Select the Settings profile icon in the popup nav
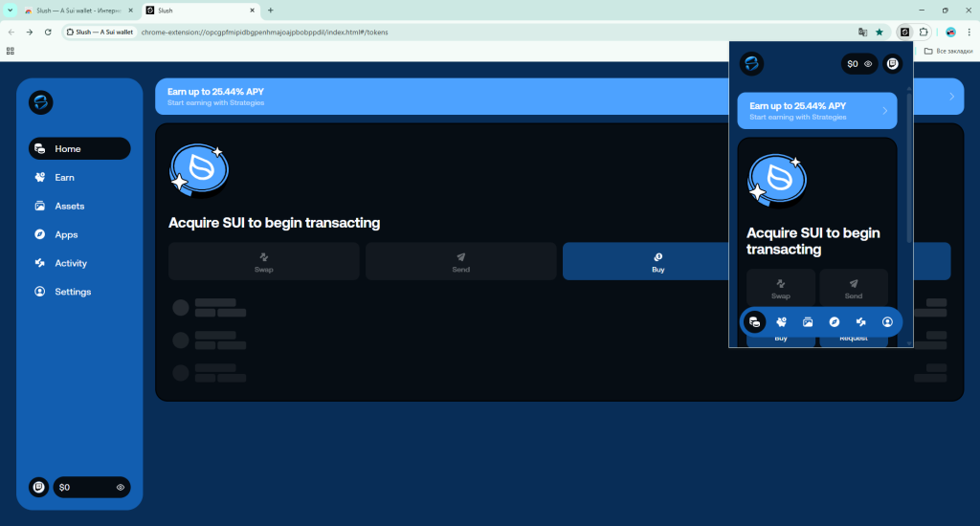 pos(887,322)
